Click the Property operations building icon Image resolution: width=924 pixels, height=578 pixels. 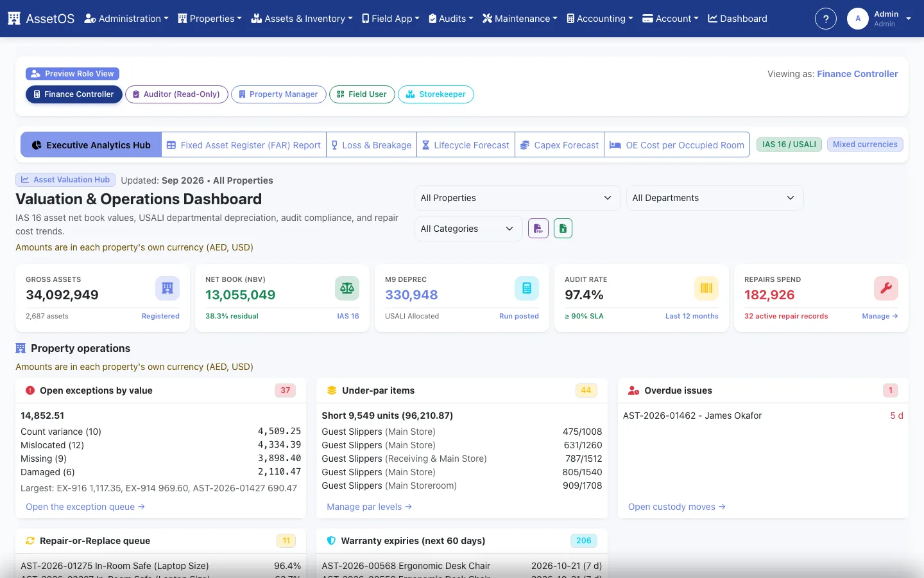click(x=21, y=348)
